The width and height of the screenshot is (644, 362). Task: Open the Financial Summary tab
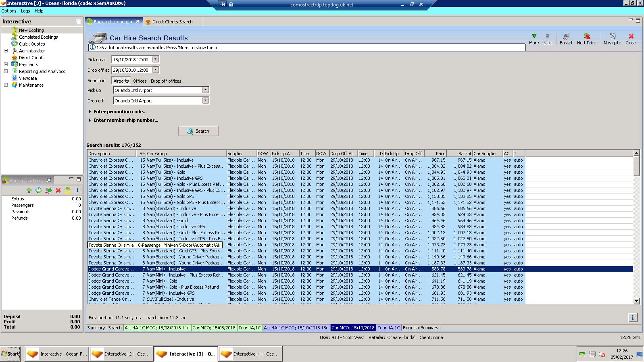(x=420, y=328)
